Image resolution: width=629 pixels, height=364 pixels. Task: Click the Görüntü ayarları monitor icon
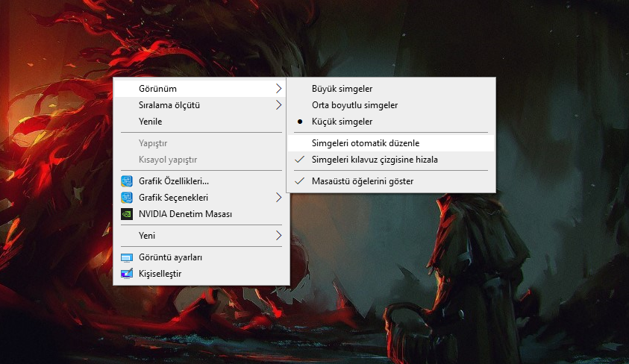127,257
